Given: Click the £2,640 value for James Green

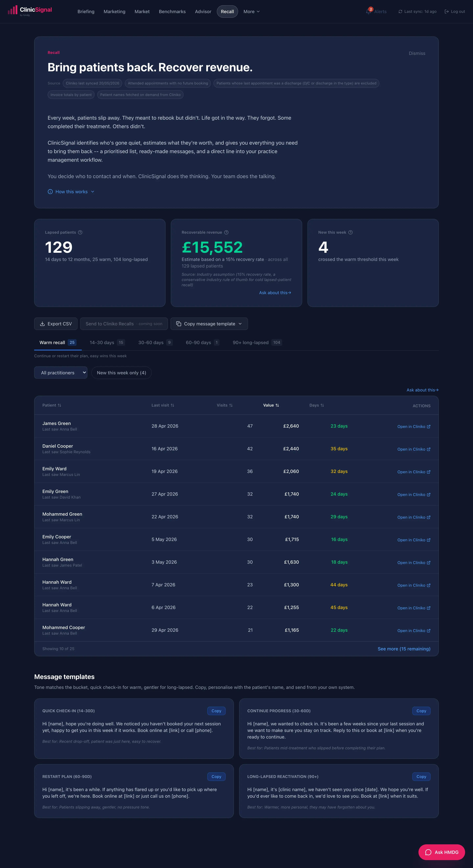Looking at the screenshot, I should click(291, 426).
